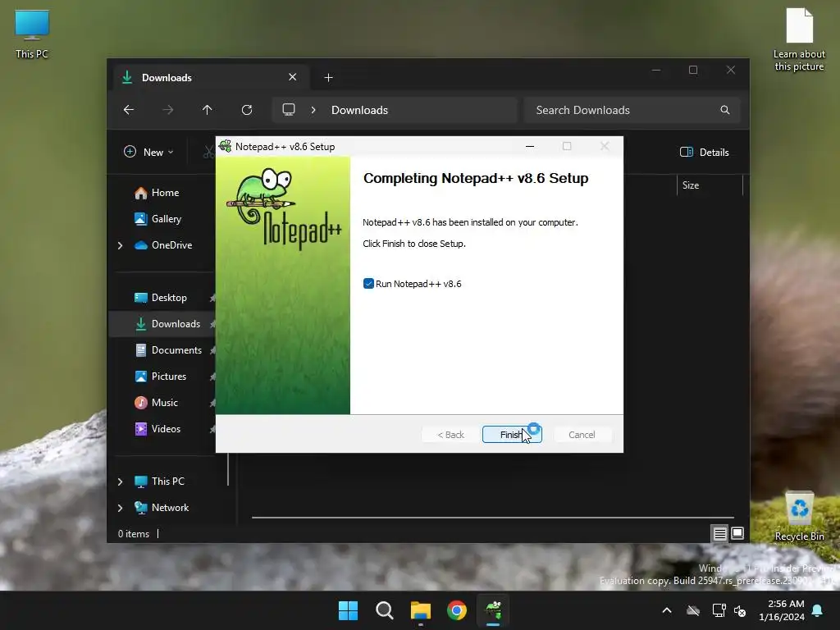Viewport: 840px width, 630px height.
Task: Expand the Network tree node
Action: (x=120, y=508)
